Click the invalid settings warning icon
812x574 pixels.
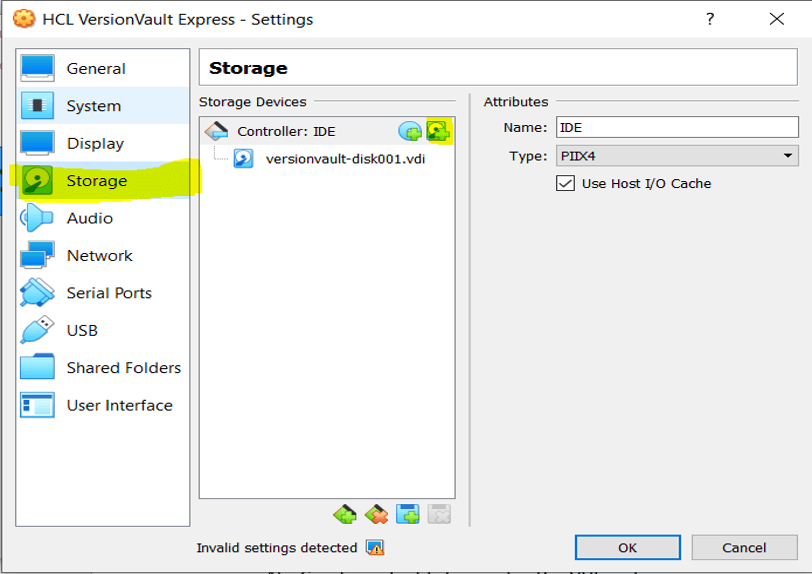coord(375,548)
